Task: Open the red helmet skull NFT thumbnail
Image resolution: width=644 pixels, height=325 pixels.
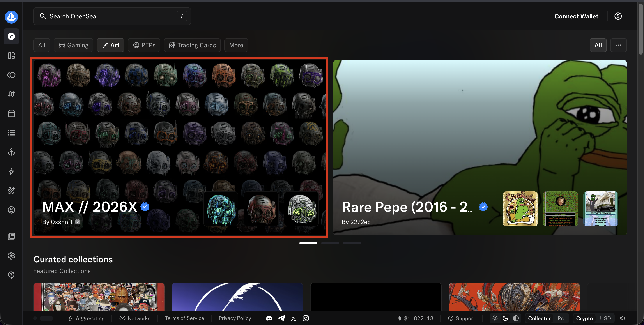Action: tap(261, 209)
